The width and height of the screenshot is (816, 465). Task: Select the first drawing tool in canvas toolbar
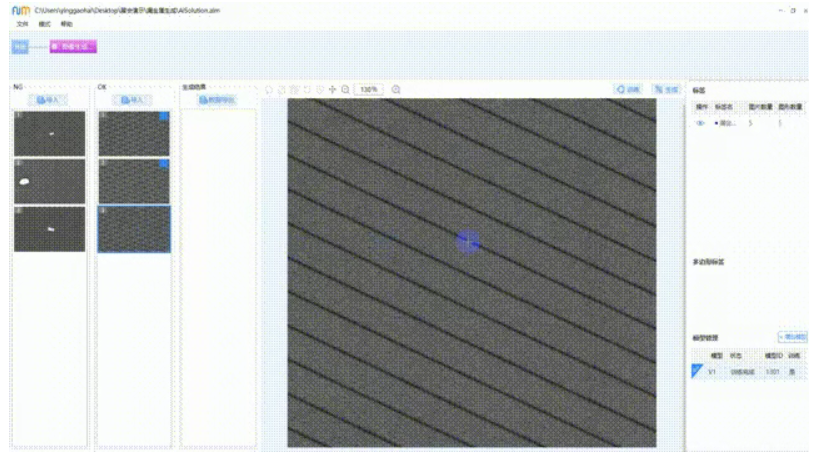coord(269,89)
